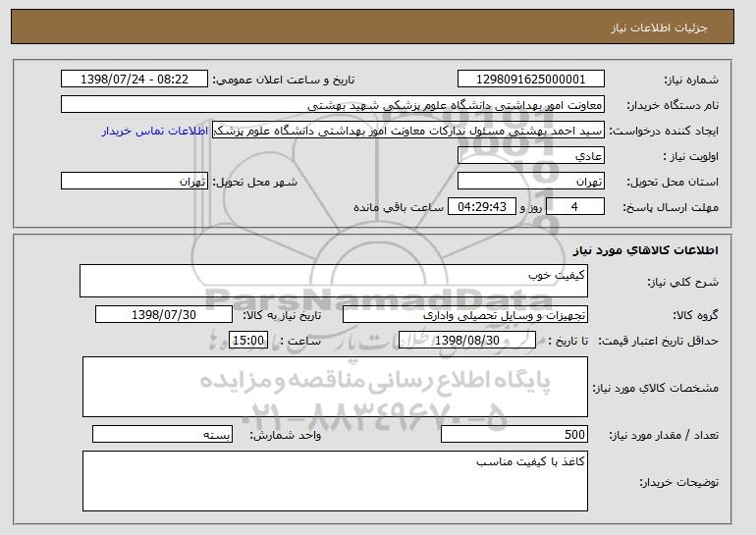
Task: Click the buyer notes box کاغذ با کیفیت مناسب
Action: (335, 481)
